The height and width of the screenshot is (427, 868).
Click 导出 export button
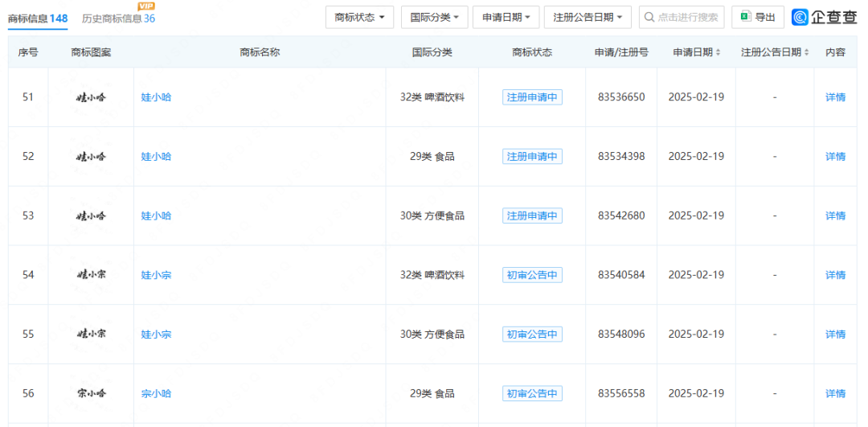pos(758,17)
